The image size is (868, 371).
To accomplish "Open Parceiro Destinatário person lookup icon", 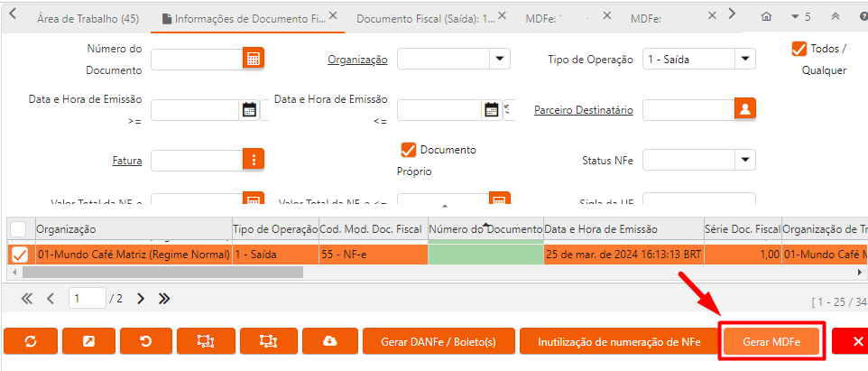I will coord(744,109).
